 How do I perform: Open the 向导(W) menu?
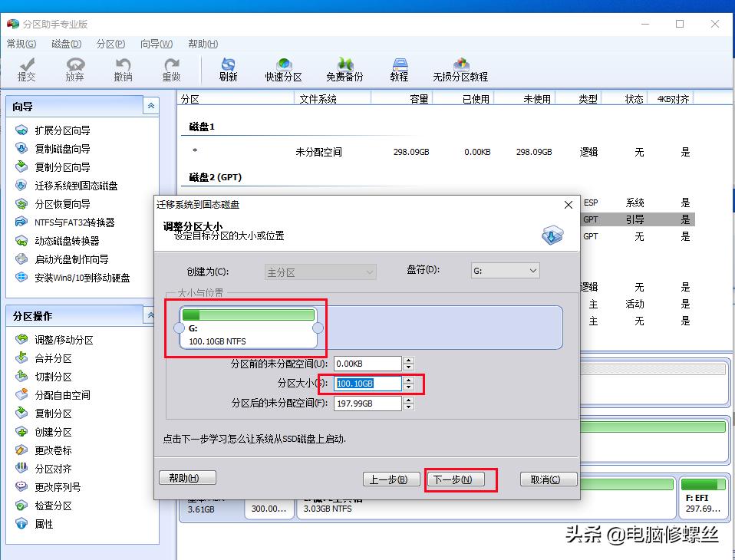(156, 44)
